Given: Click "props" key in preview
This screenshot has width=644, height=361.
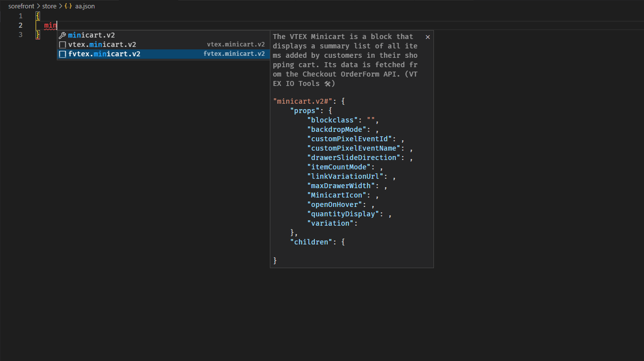Looking at the screenshot, I should (x=305, y=111).
